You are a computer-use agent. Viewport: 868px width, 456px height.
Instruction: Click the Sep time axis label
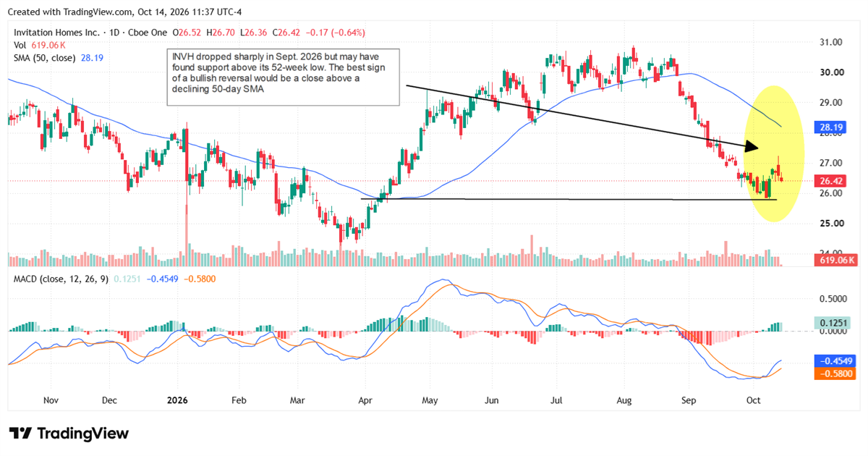tap(687, 400)
